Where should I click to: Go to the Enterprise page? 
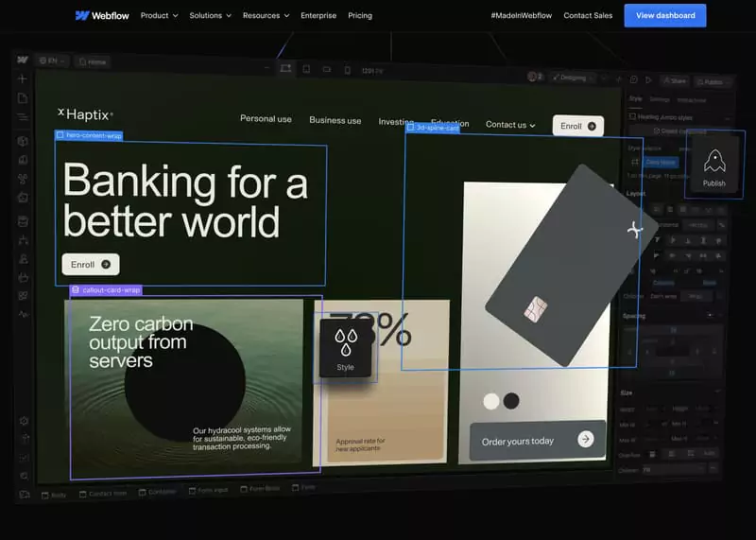tap(318, 15)
